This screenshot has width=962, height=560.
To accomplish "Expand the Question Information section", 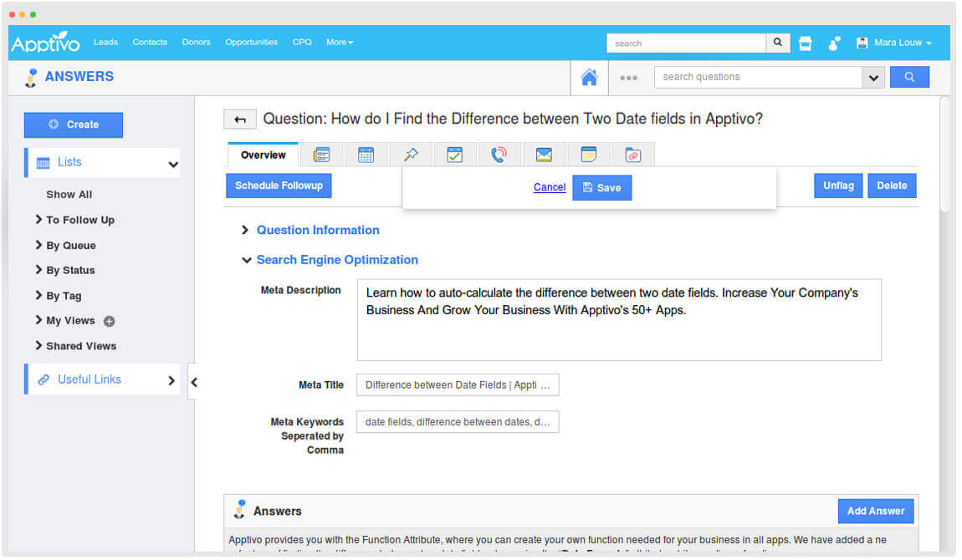I will (x=317, y=230).
